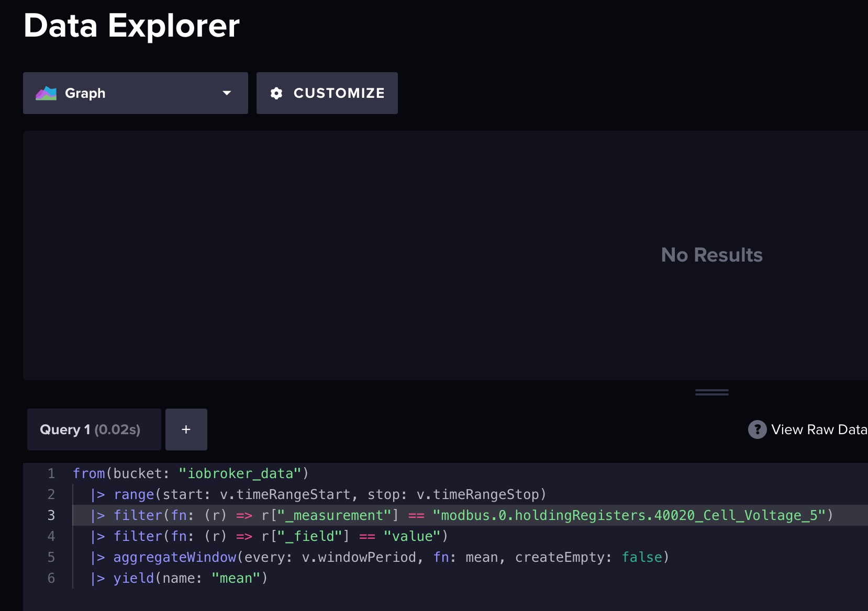This screenshot has width=868, height=611.
Task: Click the createEmpty false value
Action: pos(642,557)
